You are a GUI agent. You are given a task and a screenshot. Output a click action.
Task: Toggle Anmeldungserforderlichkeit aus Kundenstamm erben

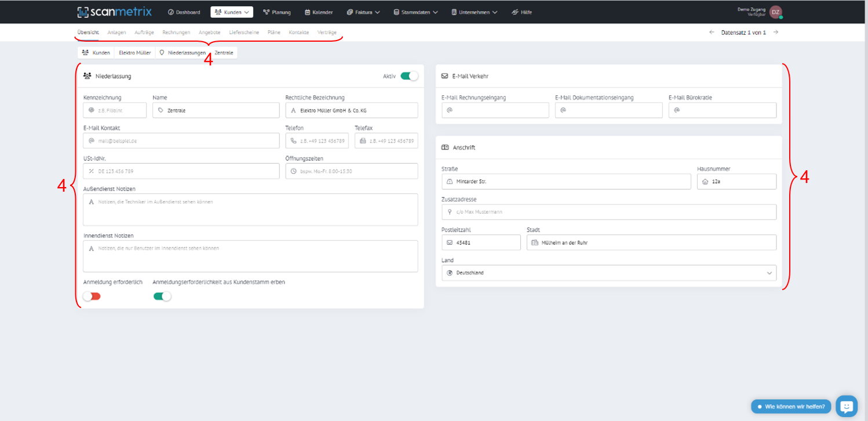coord(162,296)
